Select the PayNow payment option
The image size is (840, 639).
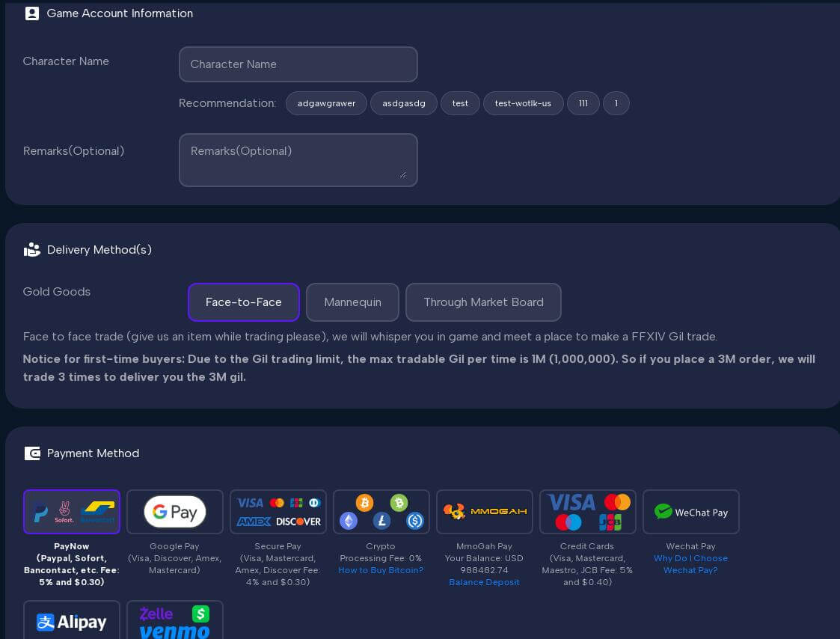pos(72,512)
